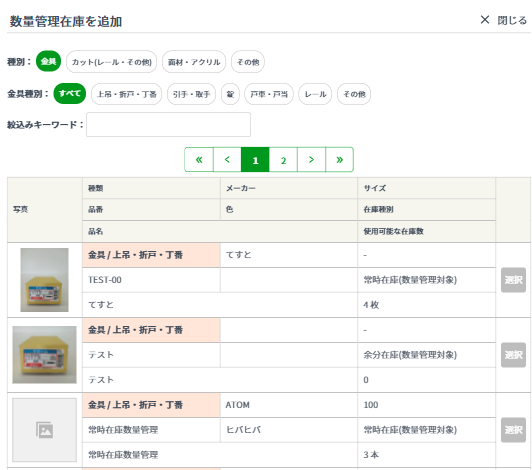Screen dimensions: 532x470
Task: Select その他 in the 金具種別 row
Action: tap(354, 94)
